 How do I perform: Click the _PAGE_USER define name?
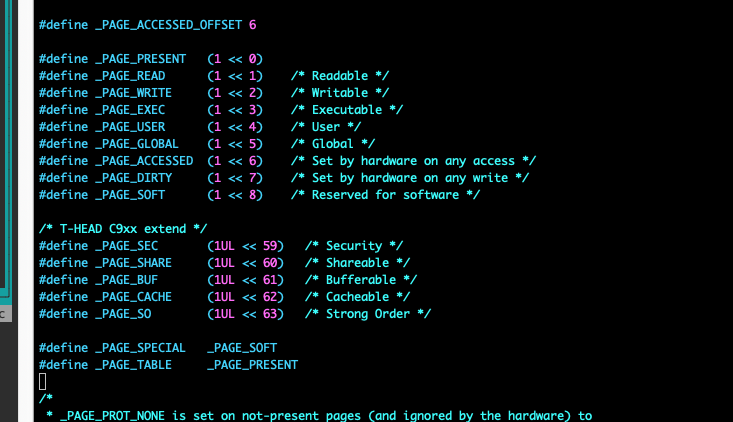137,127
